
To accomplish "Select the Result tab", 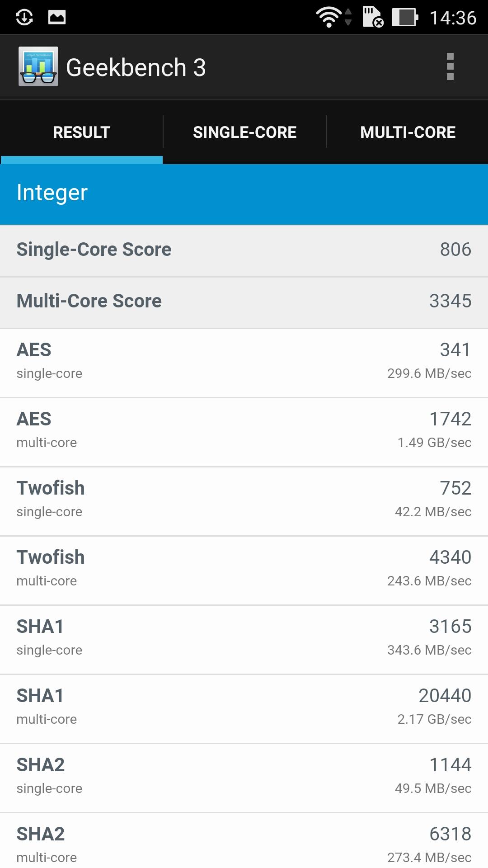I will (x=81, y=132).
